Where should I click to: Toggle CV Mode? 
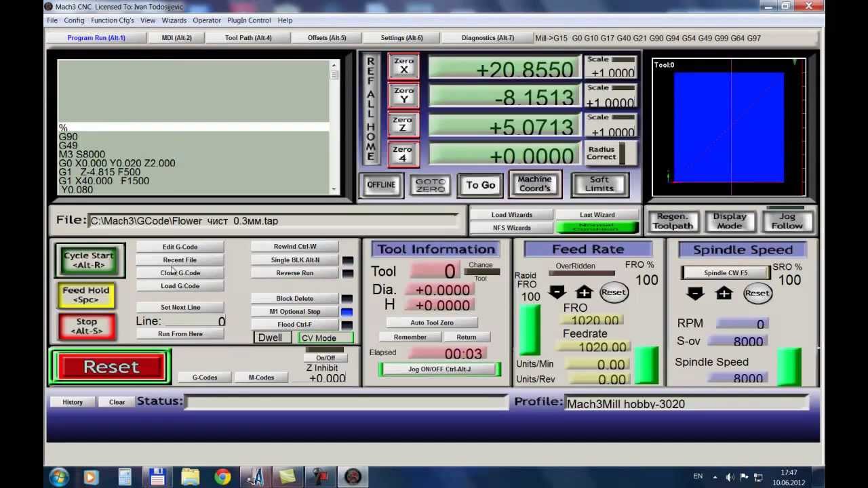tap(325, 338)
